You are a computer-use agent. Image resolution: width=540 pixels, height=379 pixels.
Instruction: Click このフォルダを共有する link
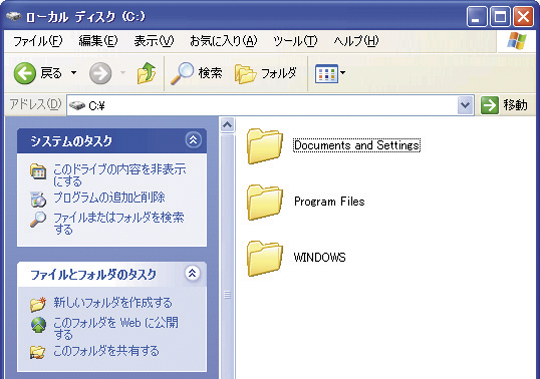pyautogui.click(x=106, y=351)
